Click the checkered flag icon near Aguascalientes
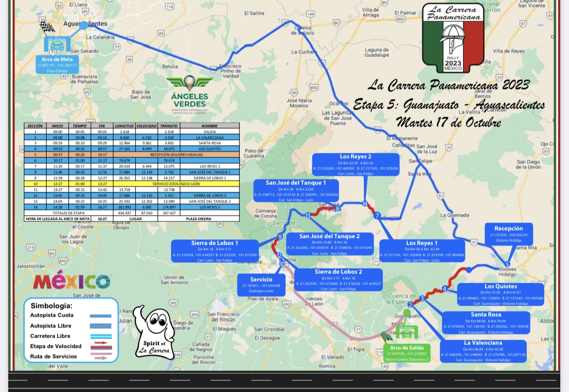569x392 pixels. (47, 27)
